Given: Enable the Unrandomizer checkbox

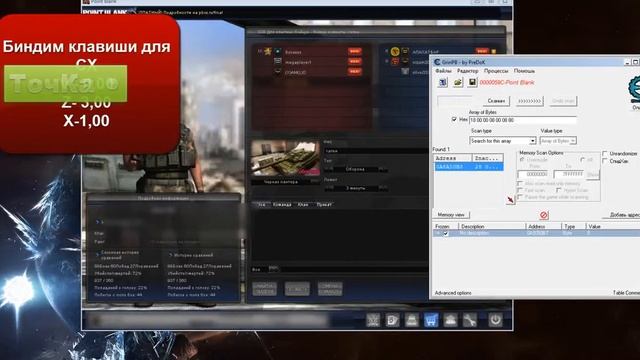Looking at the screenshot, I should pos(605,153).
